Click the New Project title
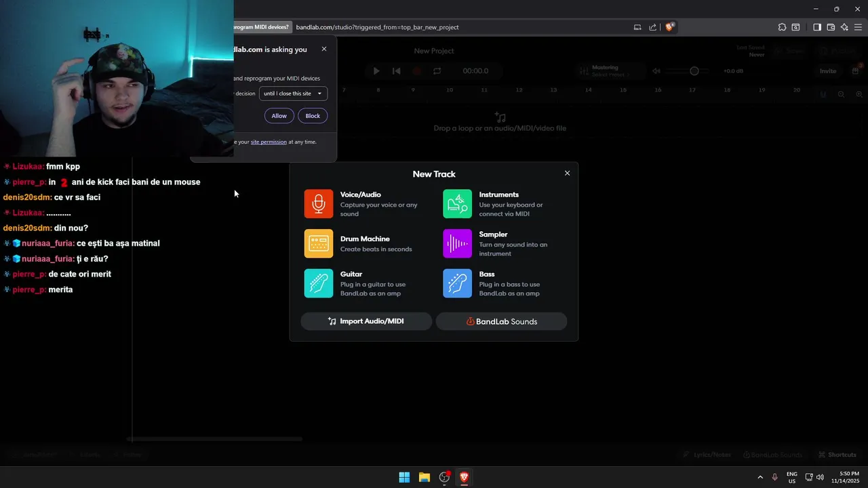The height and width of the screenshot is (488, 868). 434,51
